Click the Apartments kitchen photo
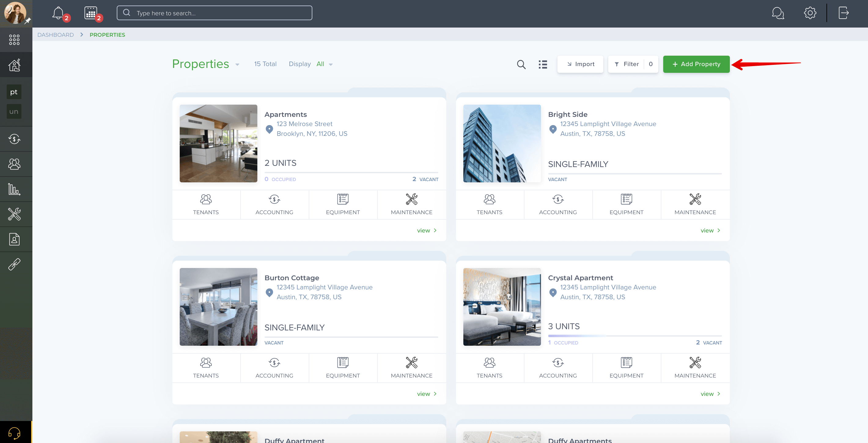Viewport: 868px width, 443px height. pyautogui.click(x=218, y=143)
